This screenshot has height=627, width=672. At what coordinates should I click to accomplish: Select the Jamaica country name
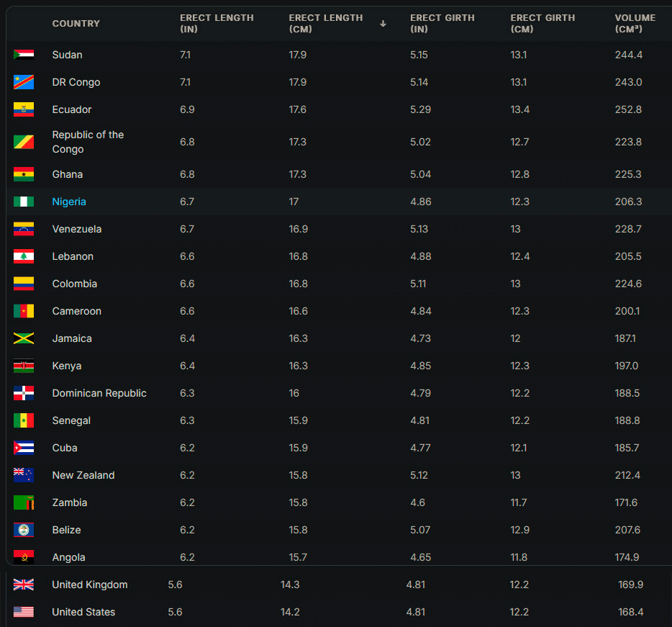click(72, 338)
